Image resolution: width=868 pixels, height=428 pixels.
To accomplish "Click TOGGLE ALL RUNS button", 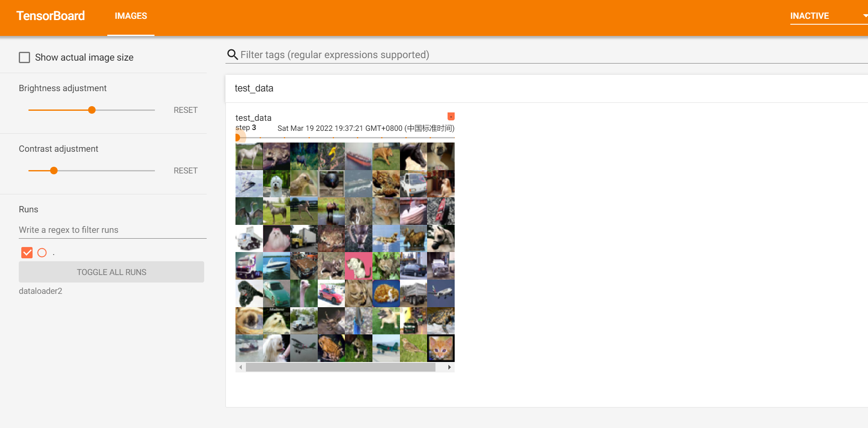I will 111,272.
